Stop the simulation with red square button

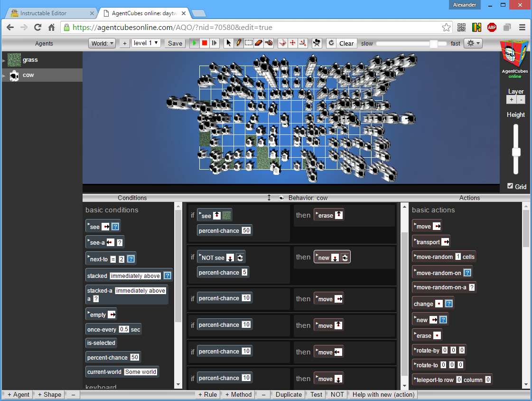point(204,43)
